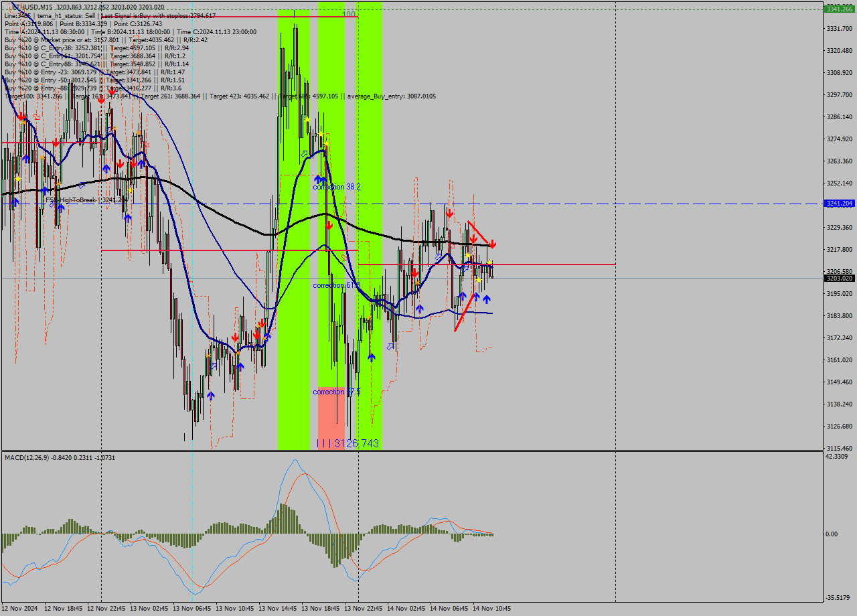This screenshot has height=616, width=857.
Task: Click the '12 Nov 18:45' time axis label
Action: tap(64, 609)
